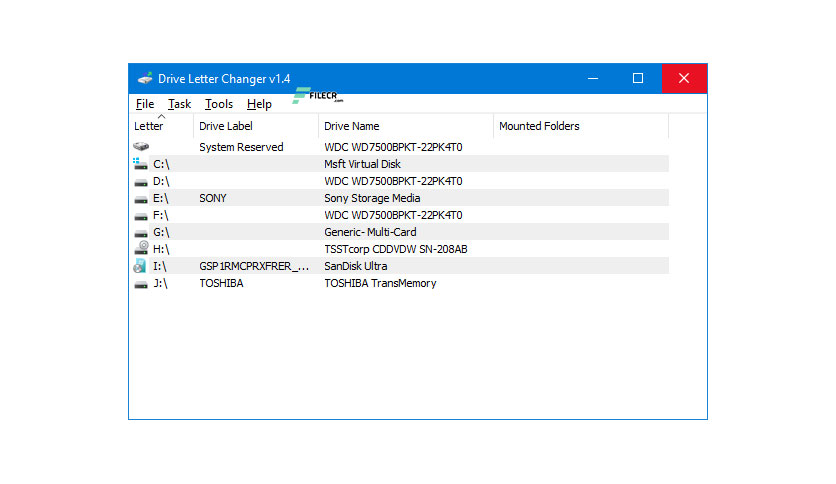Sort list by Letter column header
The image size is (836, 484).
click(161, 126)
